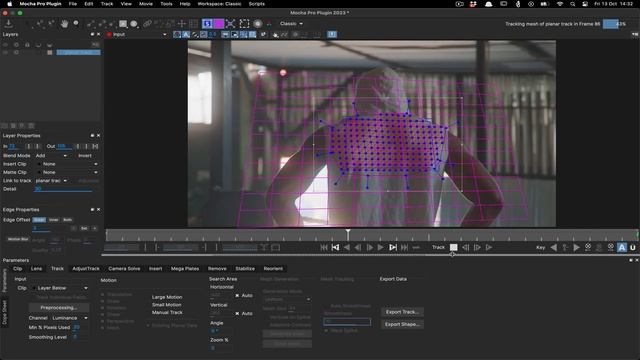Open the Link to track dropdown
This screenshot has width=640, height=360.
click(51, 180)
